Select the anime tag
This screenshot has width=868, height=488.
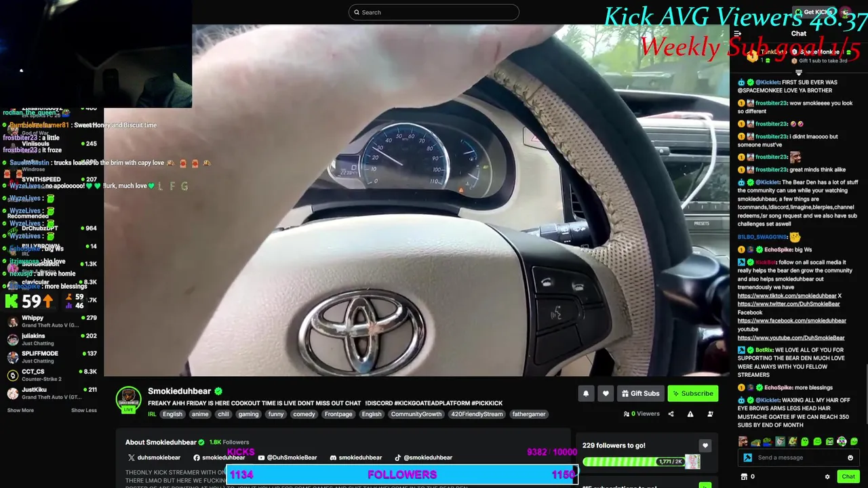tap(200, 414)
